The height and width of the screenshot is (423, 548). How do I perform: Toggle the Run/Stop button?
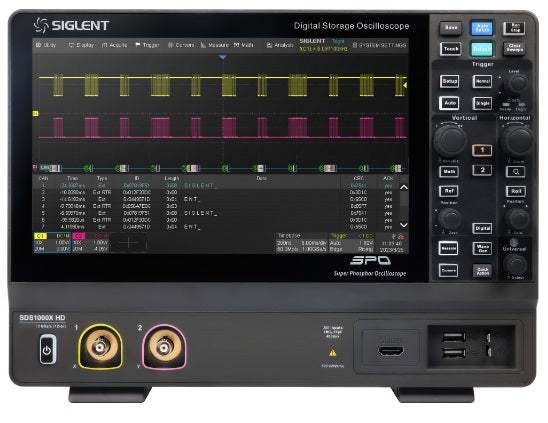[x=515, y=28]
